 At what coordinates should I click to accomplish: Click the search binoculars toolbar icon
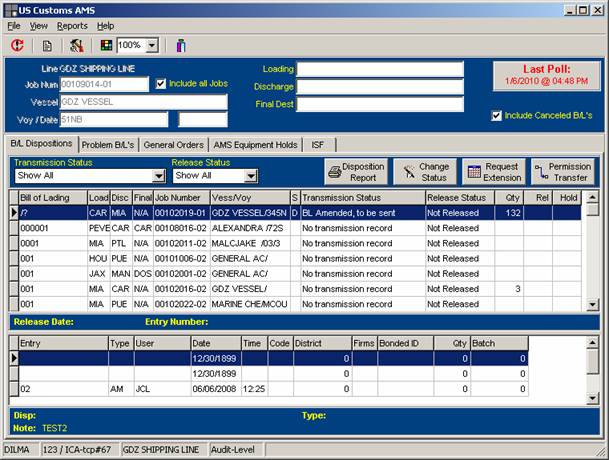point(77,45)
